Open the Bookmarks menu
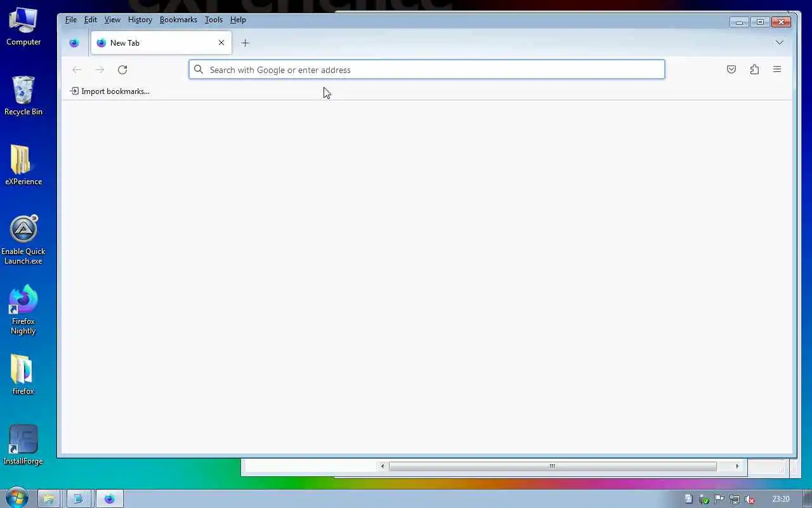This screenshot has width=812, height=508. coord(178,20)
